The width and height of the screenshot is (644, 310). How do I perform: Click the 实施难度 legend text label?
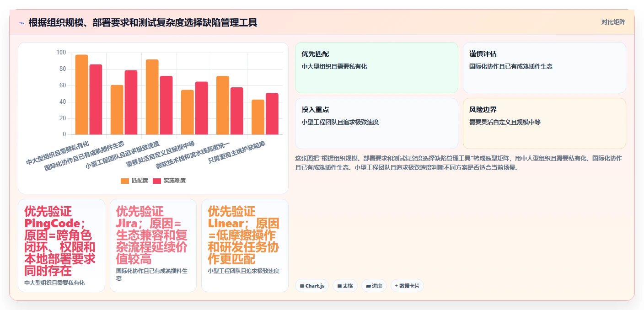175,181
